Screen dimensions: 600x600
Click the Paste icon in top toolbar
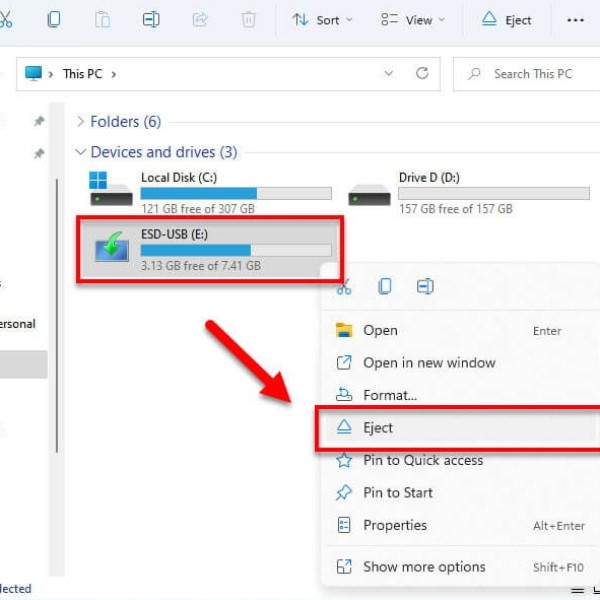[102, 20]
